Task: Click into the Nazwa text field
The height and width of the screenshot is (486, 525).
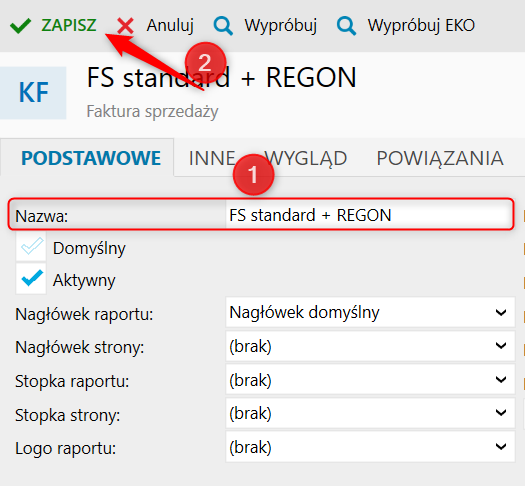Action: coord(368,215)
